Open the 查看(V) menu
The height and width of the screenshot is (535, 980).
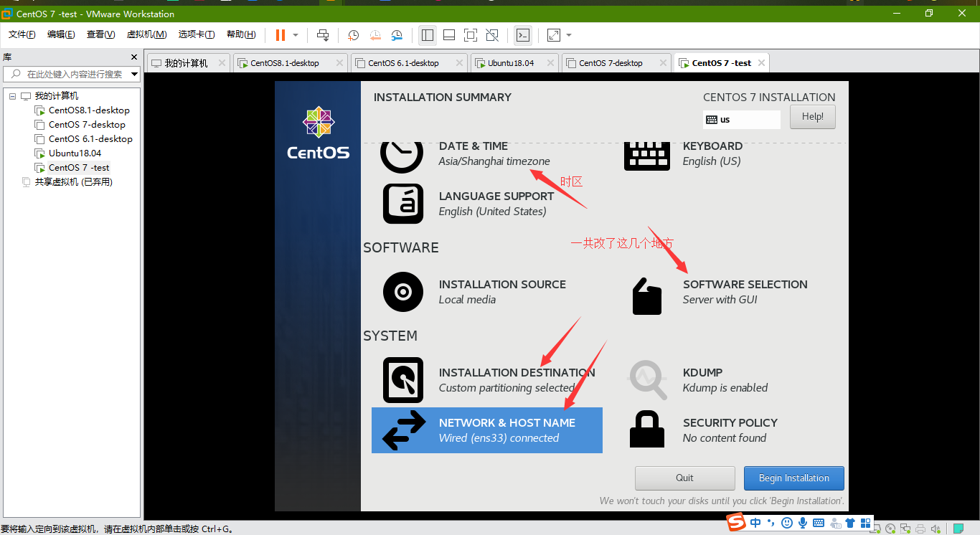click(100, 34)
